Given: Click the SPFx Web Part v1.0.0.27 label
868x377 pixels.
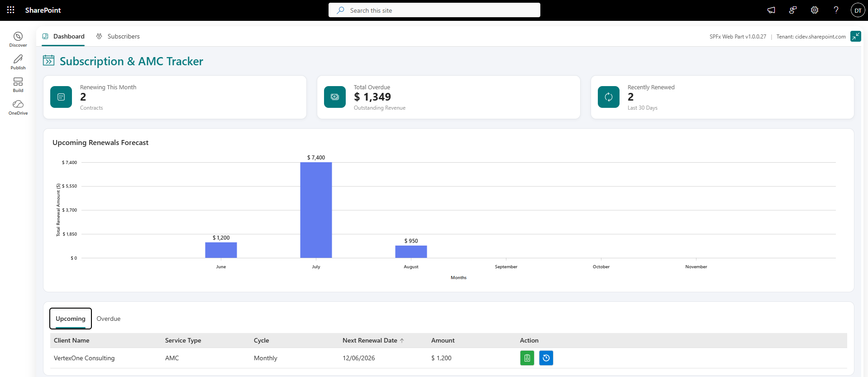Looking at the screenshot, I should click(738, 37).
